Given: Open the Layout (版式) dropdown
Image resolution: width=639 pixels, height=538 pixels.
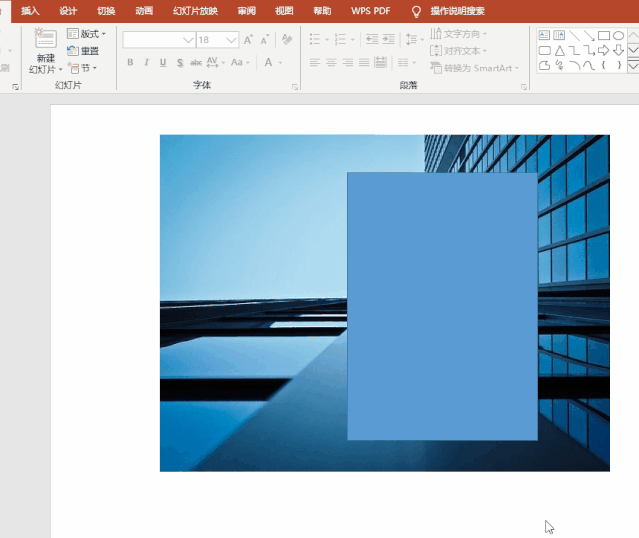Looking at the screenshot, I should pyautogui.click(x=86, y=34).
